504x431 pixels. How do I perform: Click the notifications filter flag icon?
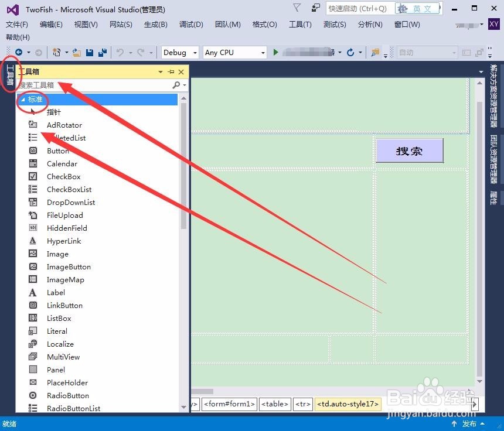(x=297, y=8)
